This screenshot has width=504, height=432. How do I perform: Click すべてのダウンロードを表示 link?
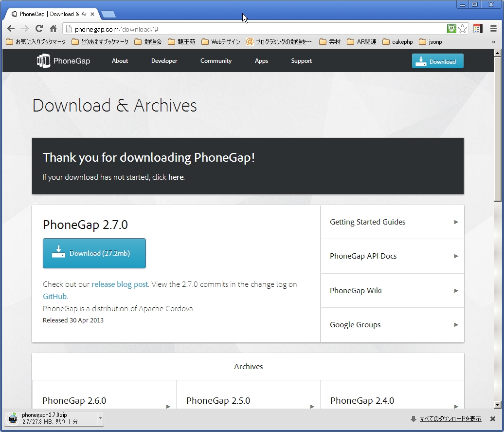[450, 419]
